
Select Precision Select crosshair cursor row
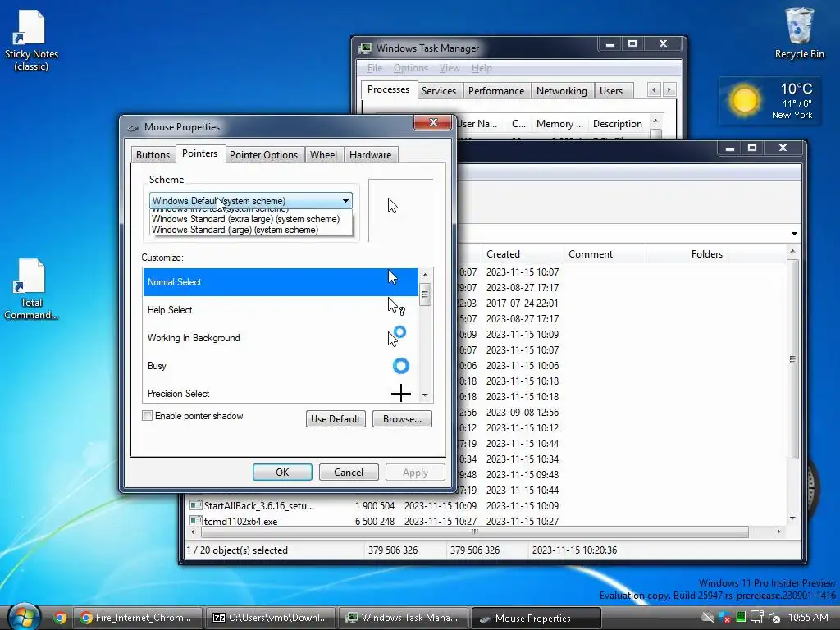[281, 393]
